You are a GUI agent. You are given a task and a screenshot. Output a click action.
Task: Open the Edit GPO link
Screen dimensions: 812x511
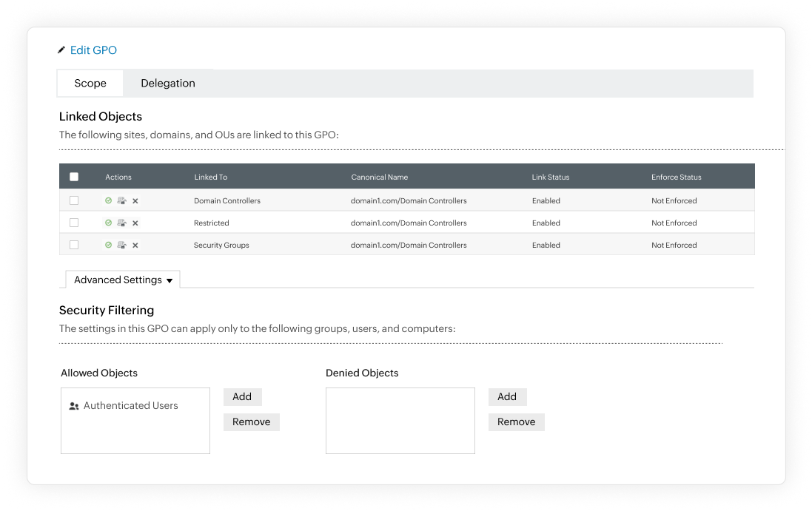pos(93,50)
